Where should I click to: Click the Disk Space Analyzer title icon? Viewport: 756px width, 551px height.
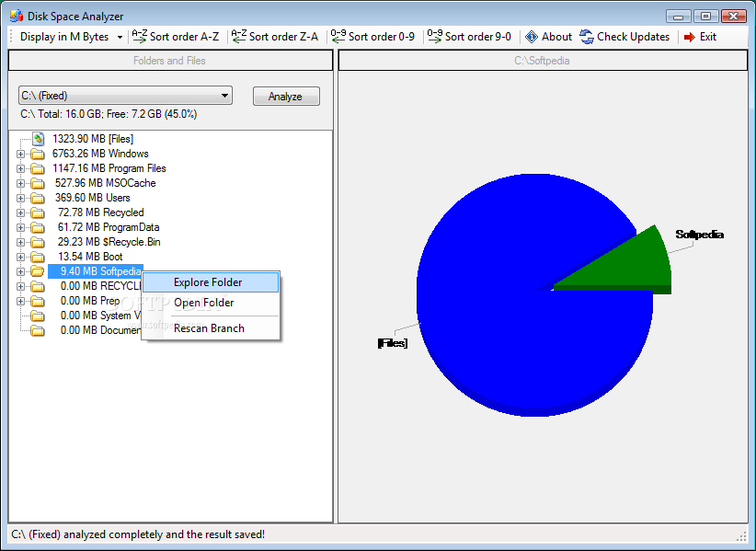17,16
